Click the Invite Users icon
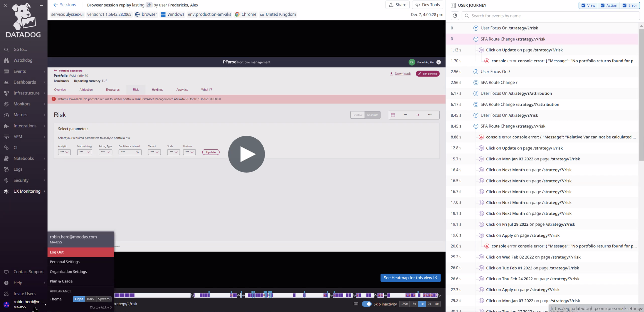The height and width of the screenshot is (312, 644). (x=6, y=294)
